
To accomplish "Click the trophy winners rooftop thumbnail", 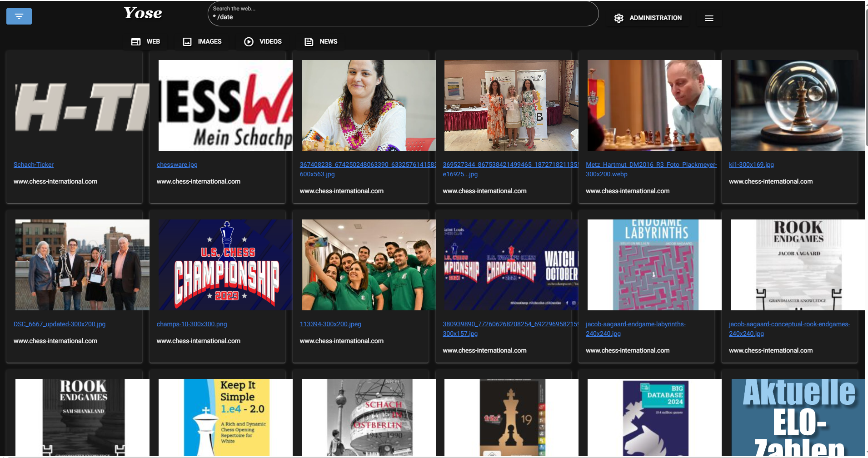I will click(82, 265).
